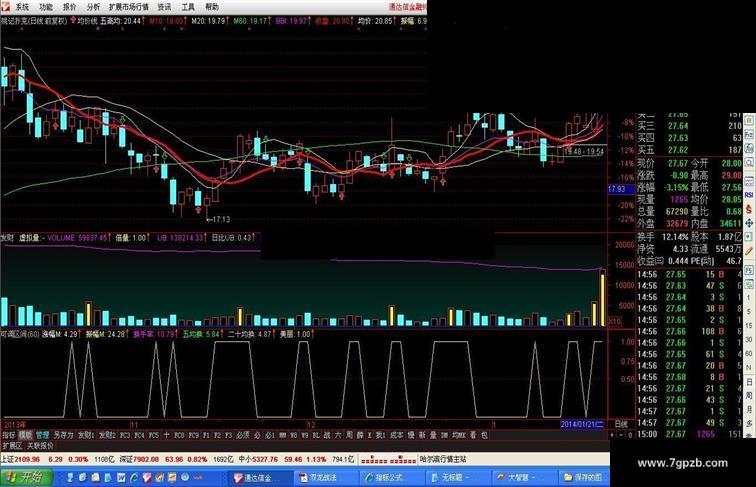
Task: Click the red dollar-sign icon in right toolbar
Action: (x=749, y=209)
